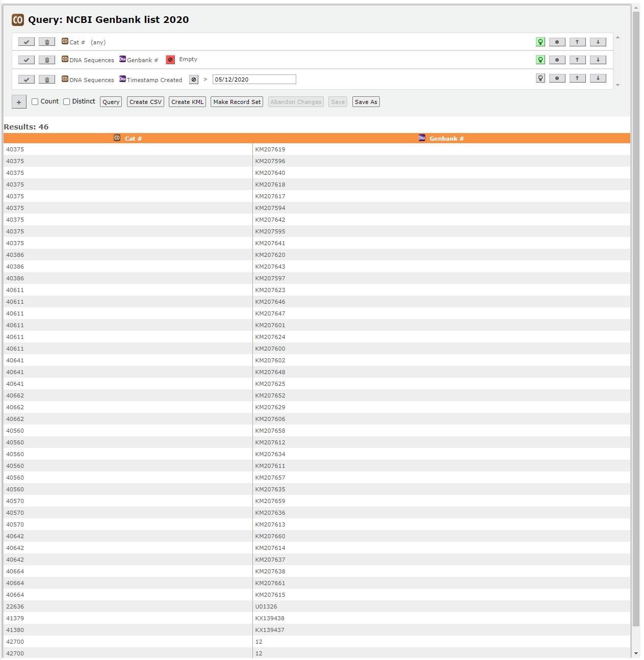
Task: Click inside the 05/12/2020 date field
Action: (x=253, y=79)
